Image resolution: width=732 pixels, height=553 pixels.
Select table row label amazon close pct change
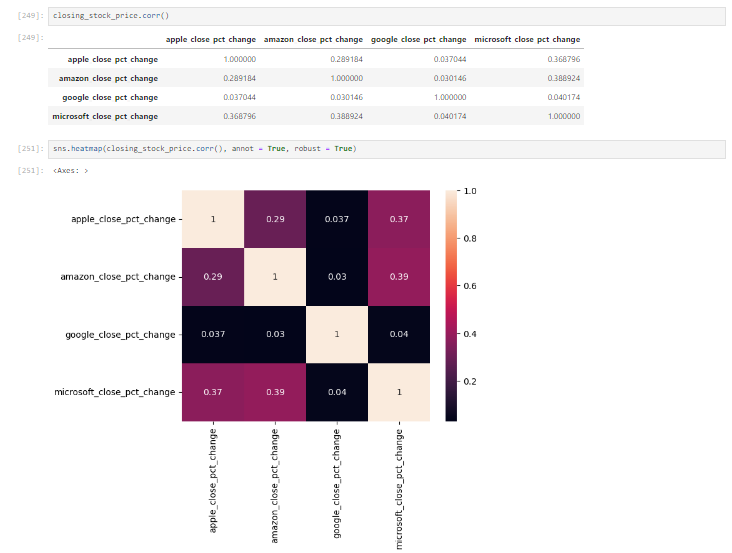[108, 78]
